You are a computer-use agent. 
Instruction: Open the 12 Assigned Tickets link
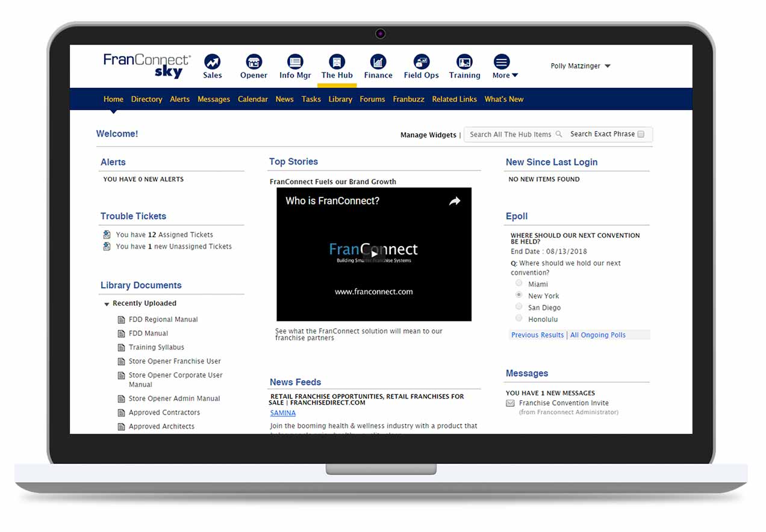(164, 235)
